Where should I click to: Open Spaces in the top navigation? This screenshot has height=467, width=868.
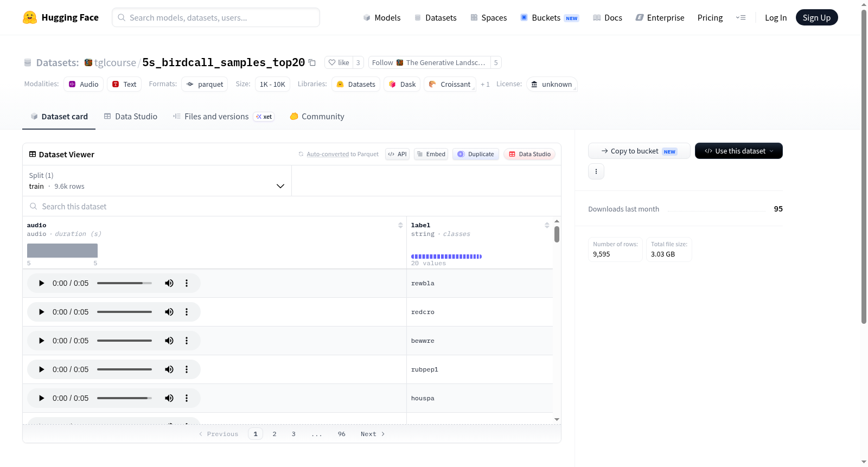pyautogui.click(x=489, y=18)
